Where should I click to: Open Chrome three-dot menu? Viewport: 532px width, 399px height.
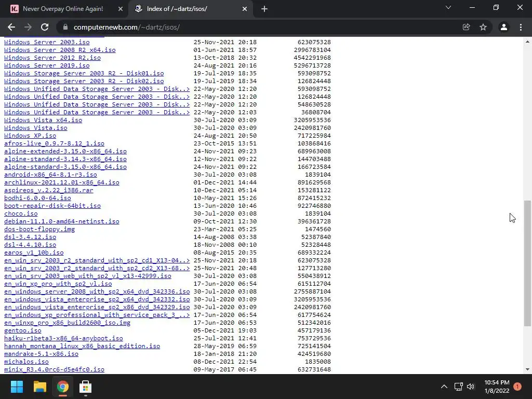521,27
